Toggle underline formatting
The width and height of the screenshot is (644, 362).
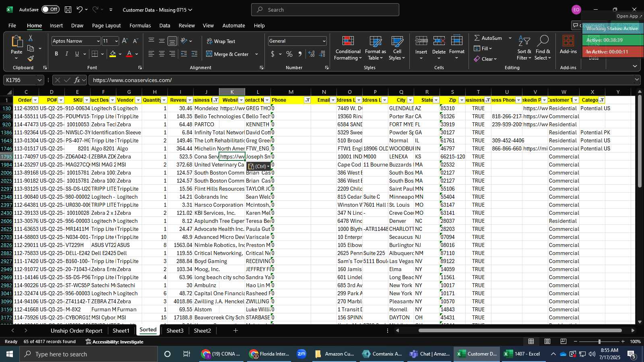point(77,54)
